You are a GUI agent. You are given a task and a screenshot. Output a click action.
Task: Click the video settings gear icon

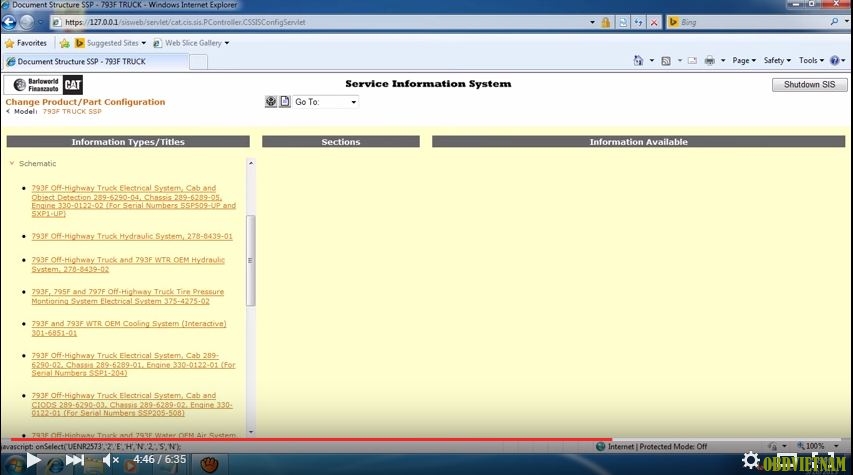pyautogui.click(x=750, y=460)
